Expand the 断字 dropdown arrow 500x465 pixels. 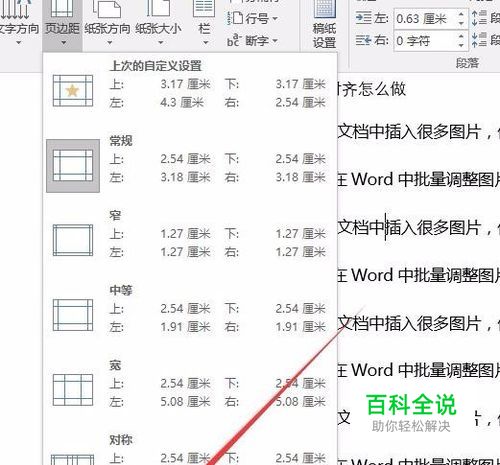(275, 41)
